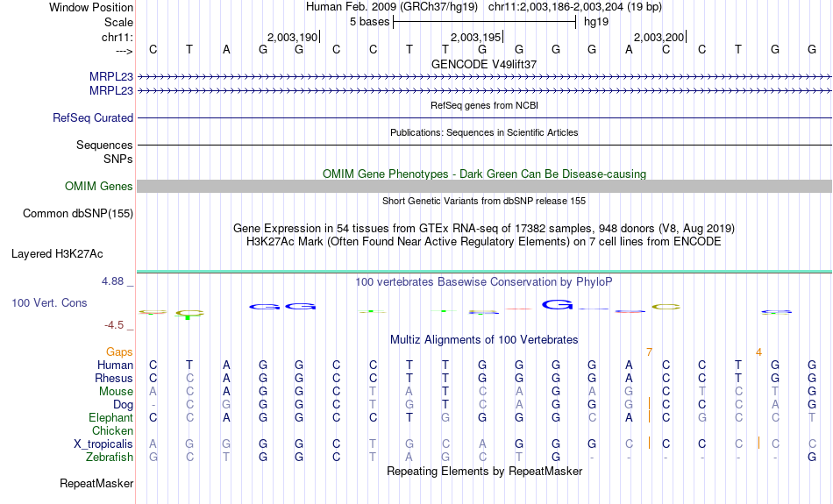Open the H3K27Ac Mark ENCODE track title
The height and width of the screenshot is (504, 833).
coord(484,242)
